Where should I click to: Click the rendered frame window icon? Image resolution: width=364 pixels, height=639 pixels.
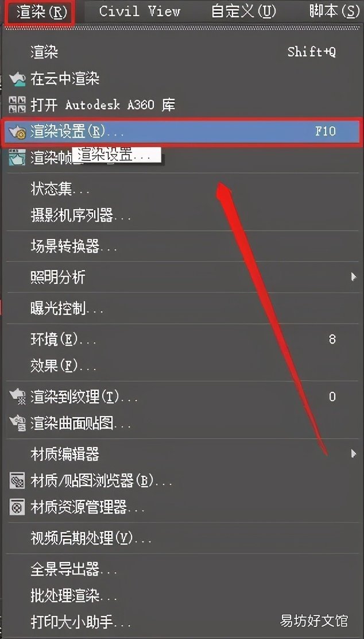tap(17, 157)
